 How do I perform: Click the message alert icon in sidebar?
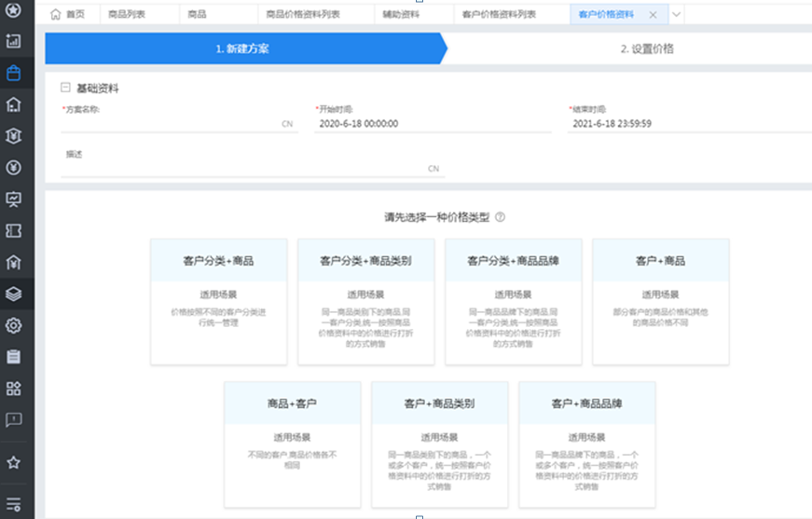tap(14, 420)
